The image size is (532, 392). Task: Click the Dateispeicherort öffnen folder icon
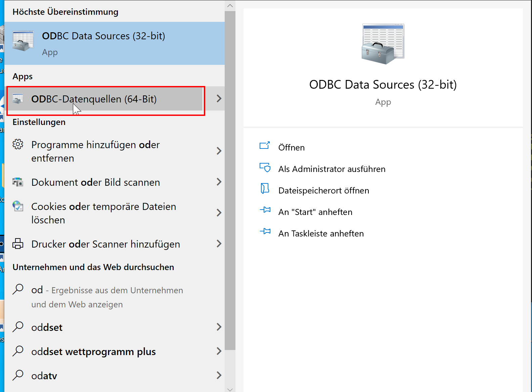[265, 189]
